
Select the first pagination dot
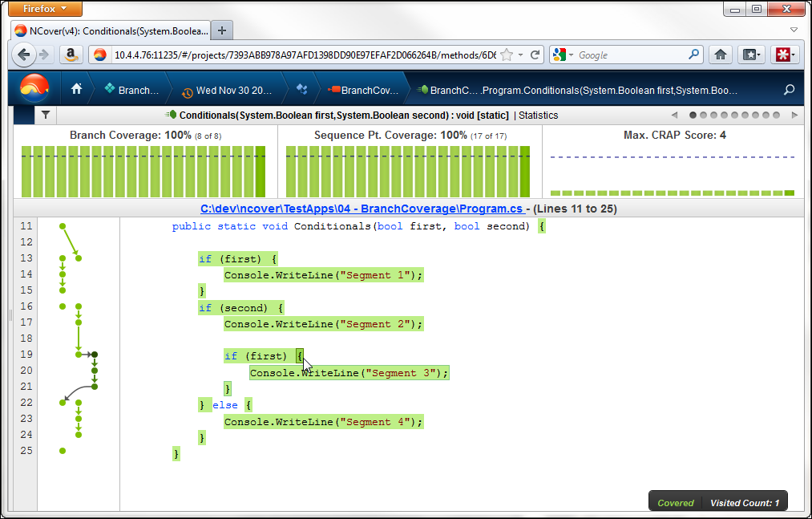tap(693, 115)
